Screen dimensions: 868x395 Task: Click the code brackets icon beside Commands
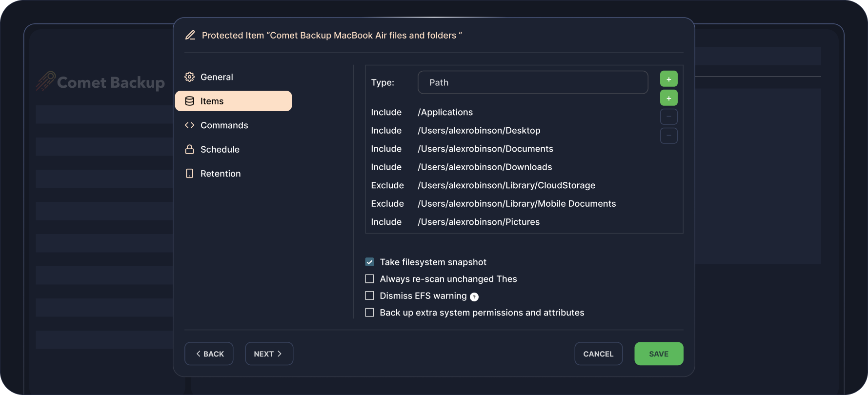click(190, 125)
